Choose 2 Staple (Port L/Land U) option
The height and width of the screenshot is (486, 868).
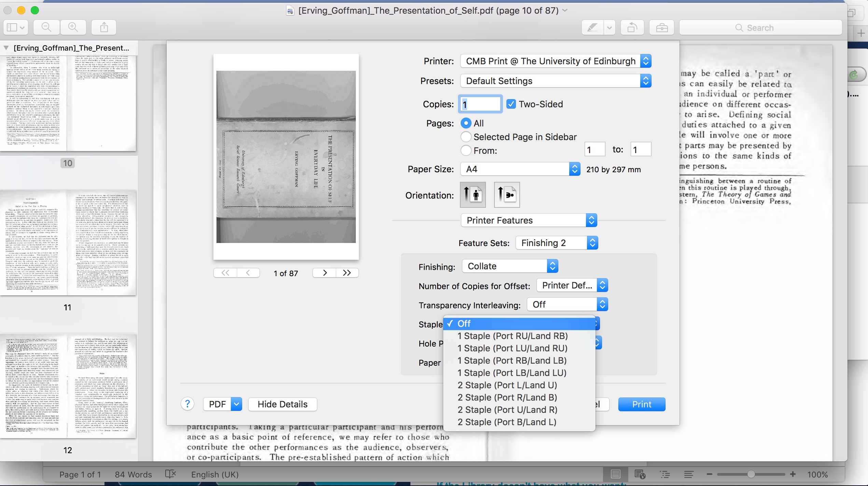[x=507, y=385]
